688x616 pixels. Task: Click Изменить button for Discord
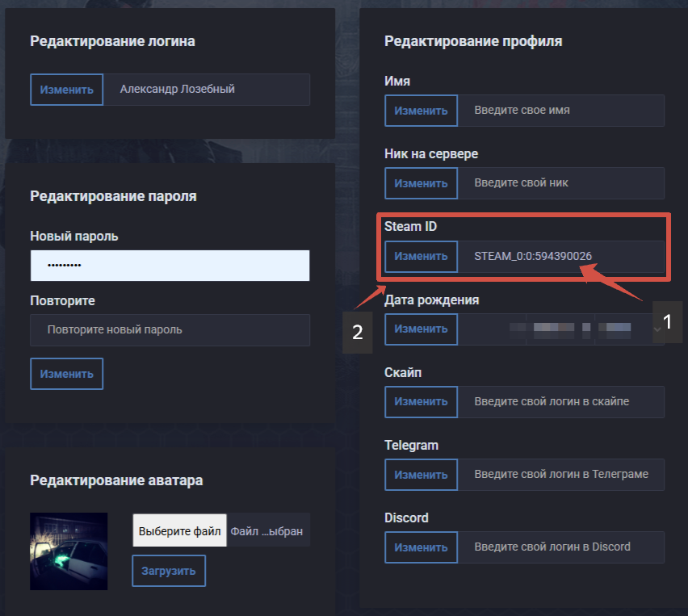(422, 547)
